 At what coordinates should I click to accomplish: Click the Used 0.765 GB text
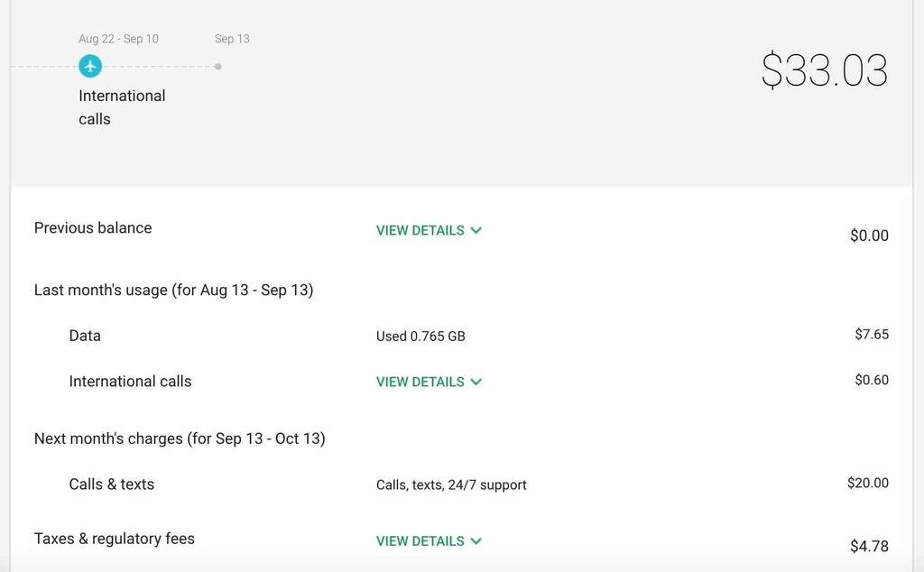[x=420, y=337]
